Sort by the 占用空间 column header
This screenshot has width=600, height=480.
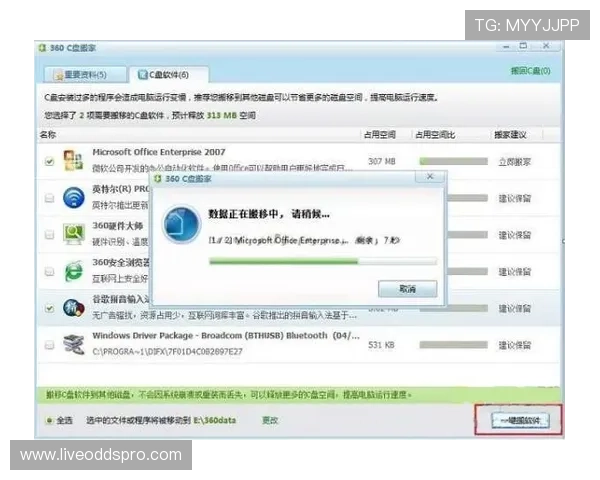click(379, 134)
